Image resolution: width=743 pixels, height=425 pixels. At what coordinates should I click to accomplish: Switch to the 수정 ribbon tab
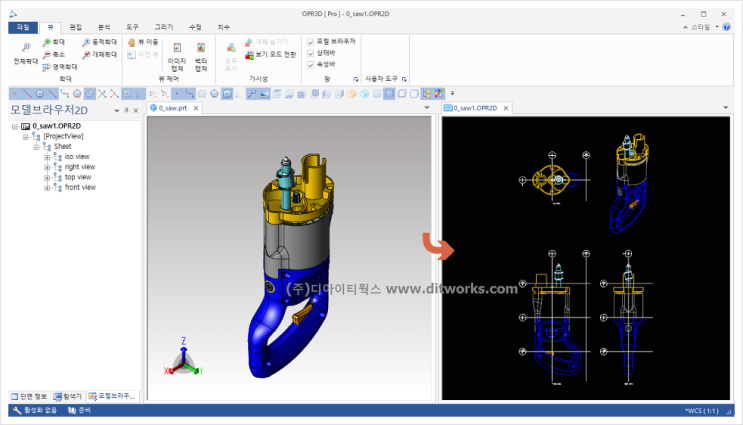coord(195,27)
